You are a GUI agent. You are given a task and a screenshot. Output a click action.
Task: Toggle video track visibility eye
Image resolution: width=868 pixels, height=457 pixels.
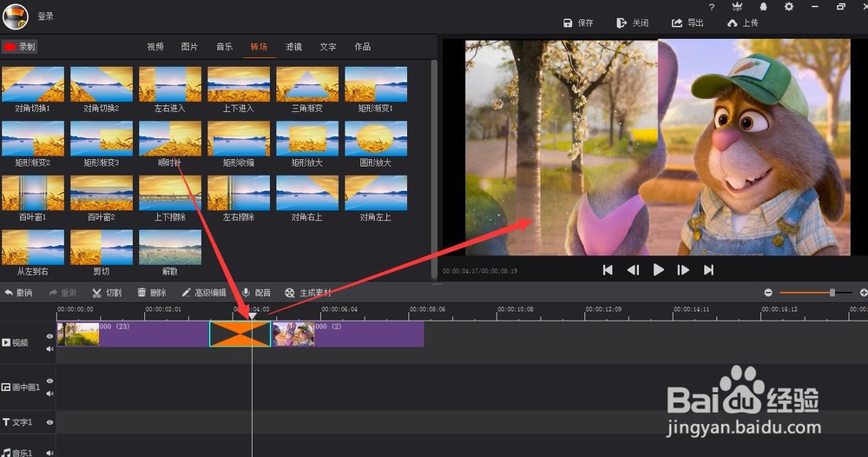pos(49,336)
